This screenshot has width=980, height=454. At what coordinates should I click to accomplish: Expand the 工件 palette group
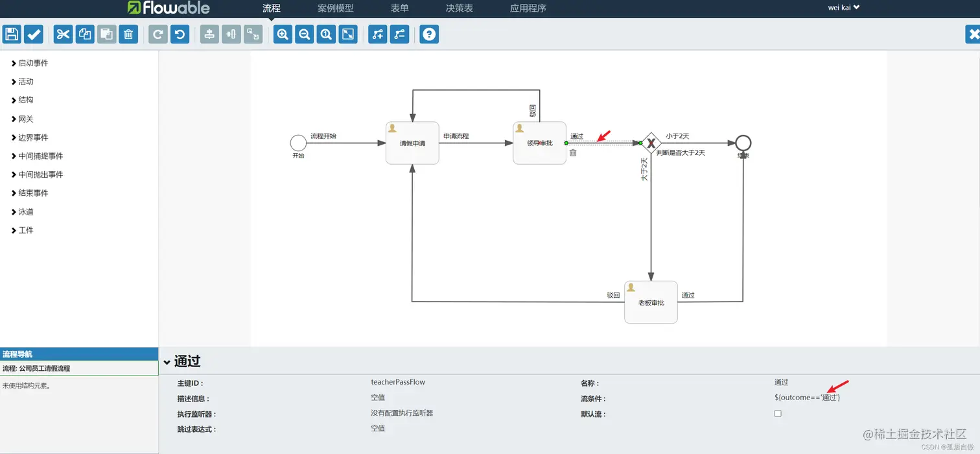23,230
